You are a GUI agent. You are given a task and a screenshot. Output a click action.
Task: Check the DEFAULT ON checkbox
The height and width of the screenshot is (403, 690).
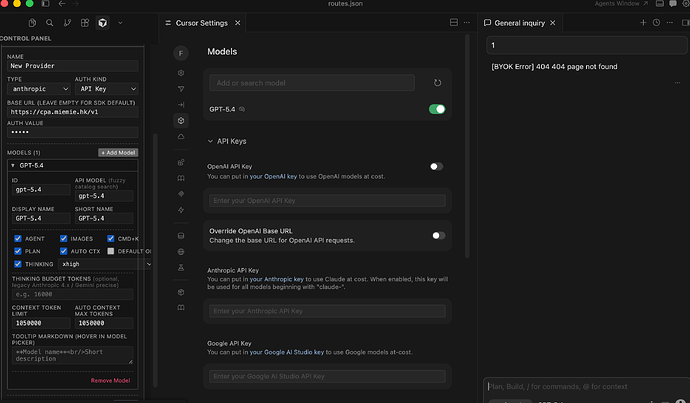point(110,251)
